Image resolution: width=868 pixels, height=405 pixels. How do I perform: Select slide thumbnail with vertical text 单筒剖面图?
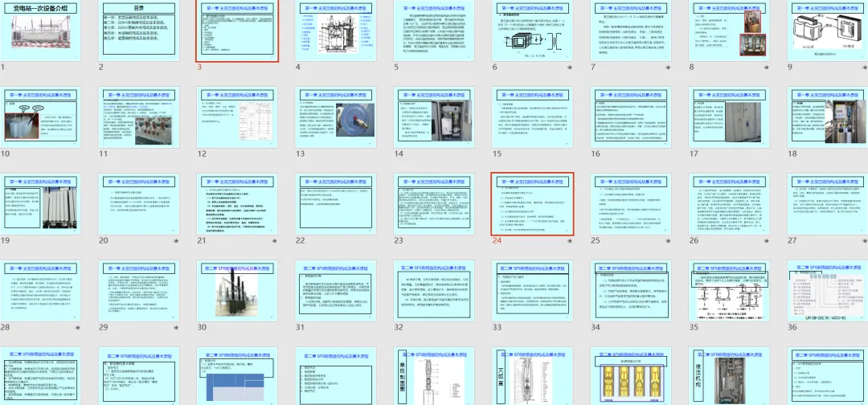pyautogui.click(x=435, y=376)
